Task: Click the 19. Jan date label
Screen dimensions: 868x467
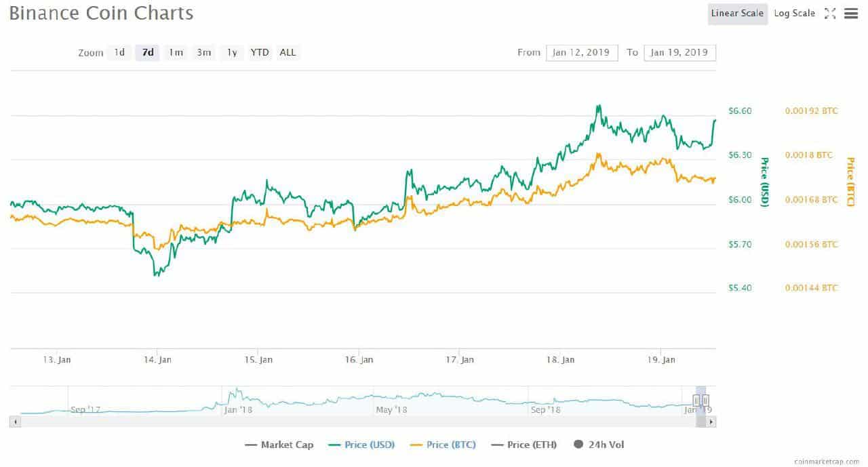Action: (662, 360)
